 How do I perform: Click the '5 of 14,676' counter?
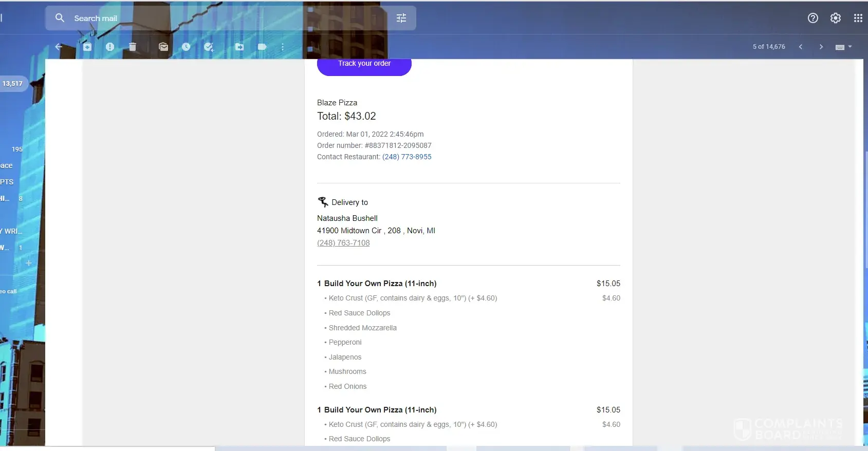pyautogui.click(x=769, y=47)
